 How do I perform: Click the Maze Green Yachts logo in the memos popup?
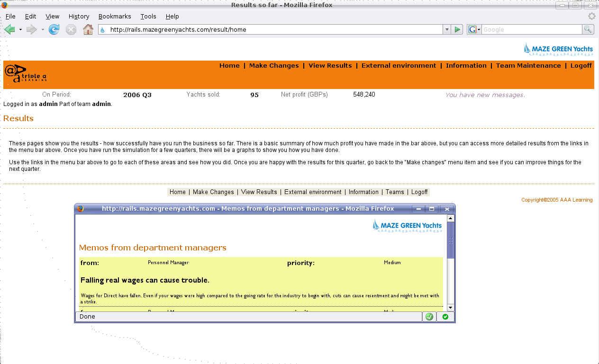(407, 225)
